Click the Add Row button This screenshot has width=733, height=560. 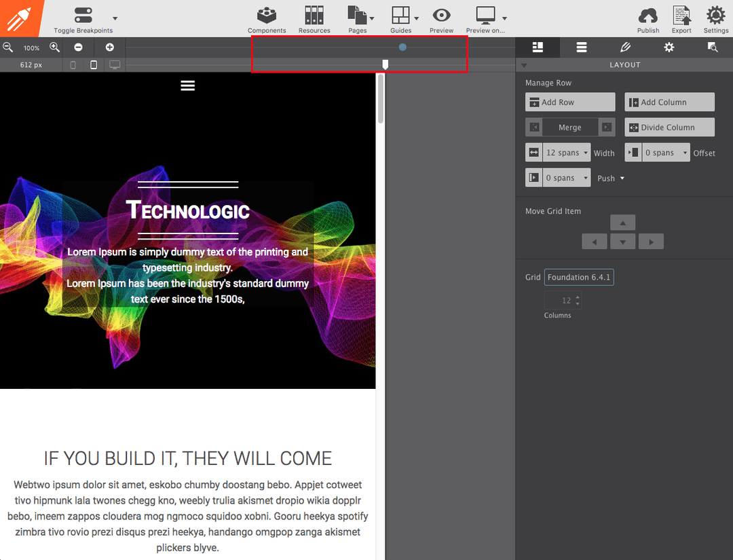point(570,102)
